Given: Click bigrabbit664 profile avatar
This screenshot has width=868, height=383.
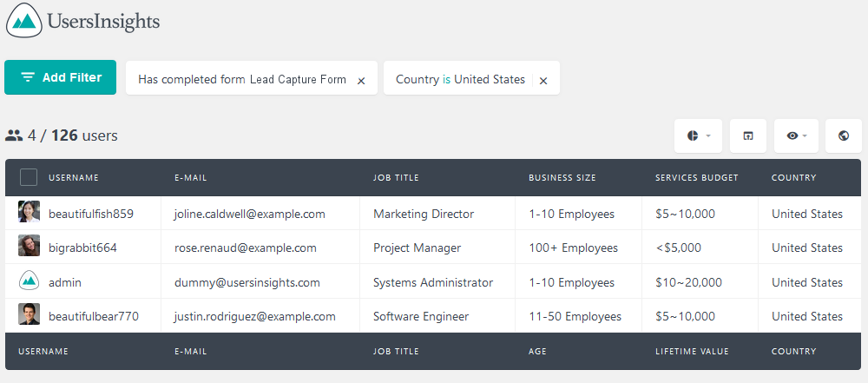Looking at the screenshot, I should pos(29,246).
